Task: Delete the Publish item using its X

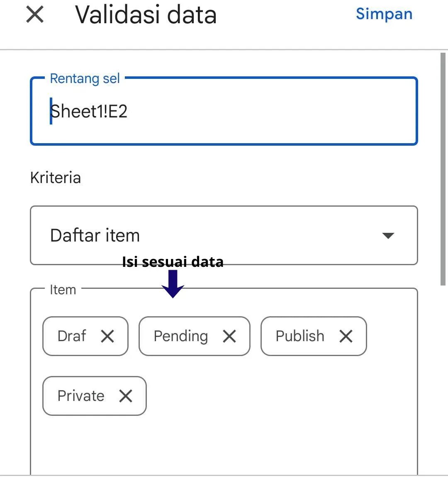Action: [x=346, y=336]
